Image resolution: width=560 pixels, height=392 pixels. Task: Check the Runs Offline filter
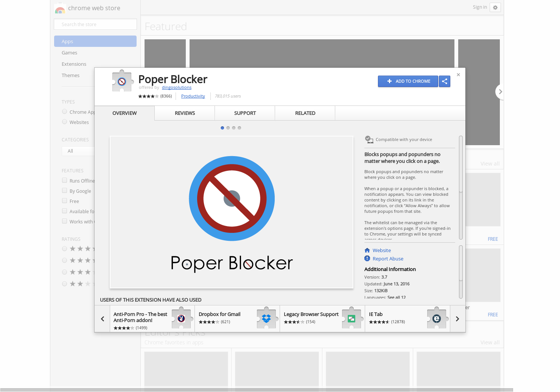point(64,180)
